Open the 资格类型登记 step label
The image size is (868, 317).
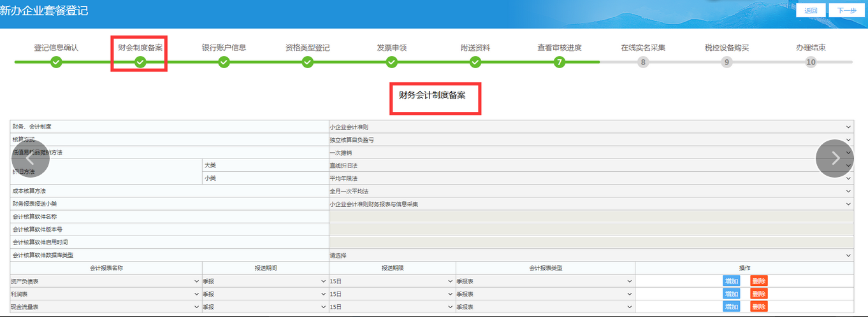pos(308,48)
